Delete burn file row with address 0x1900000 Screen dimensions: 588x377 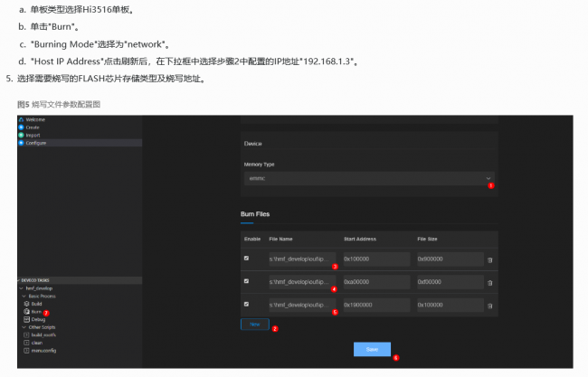pyautogui.click(x=489, y=306)
